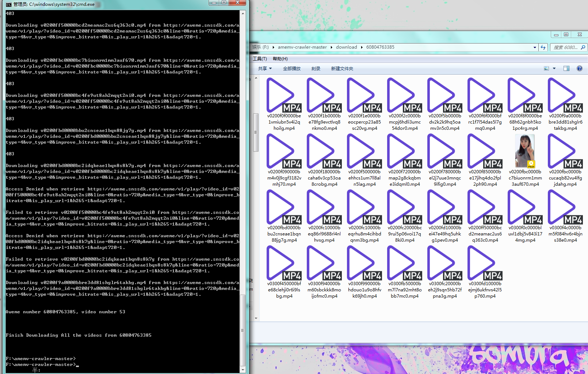The height and width of the screenshot is (374, 588).
Task: Select file v0200f1b0000be78fg9evctlvq8nkmo0.mp4
Action: point(324,104)
